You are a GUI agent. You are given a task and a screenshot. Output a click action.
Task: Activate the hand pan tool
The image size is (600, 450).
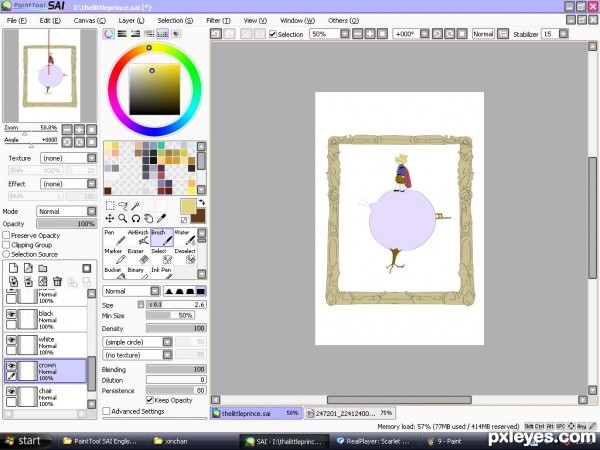148,218
